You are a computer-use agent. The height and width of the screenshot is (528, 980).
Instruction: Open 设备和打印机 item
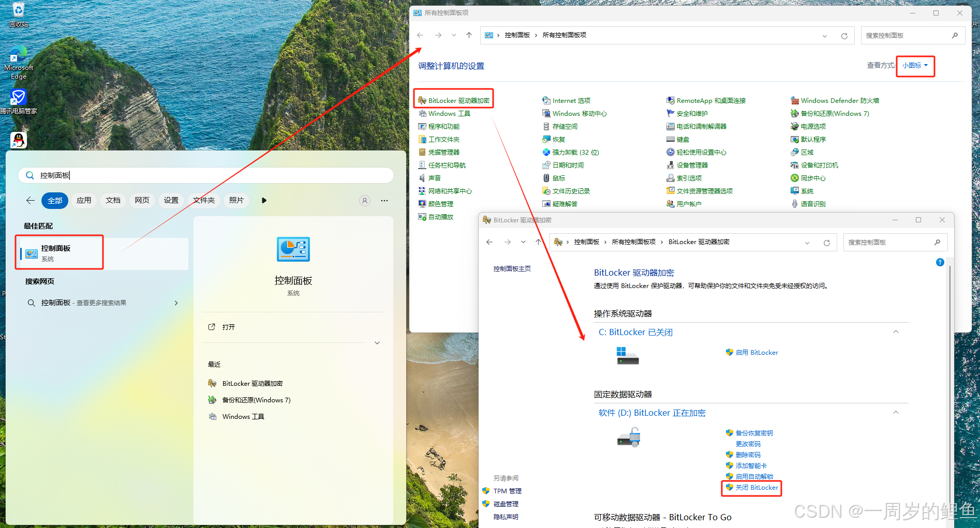(x=814, y=165)
